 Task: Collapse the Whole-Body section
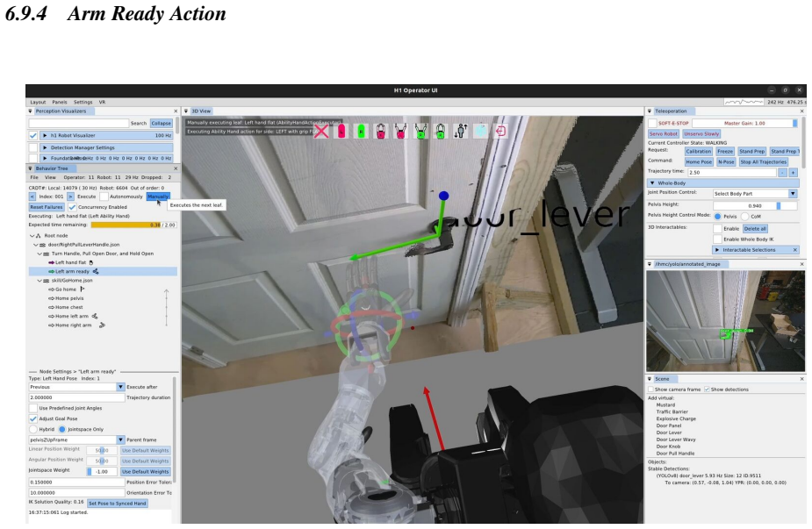pos(652,183)
